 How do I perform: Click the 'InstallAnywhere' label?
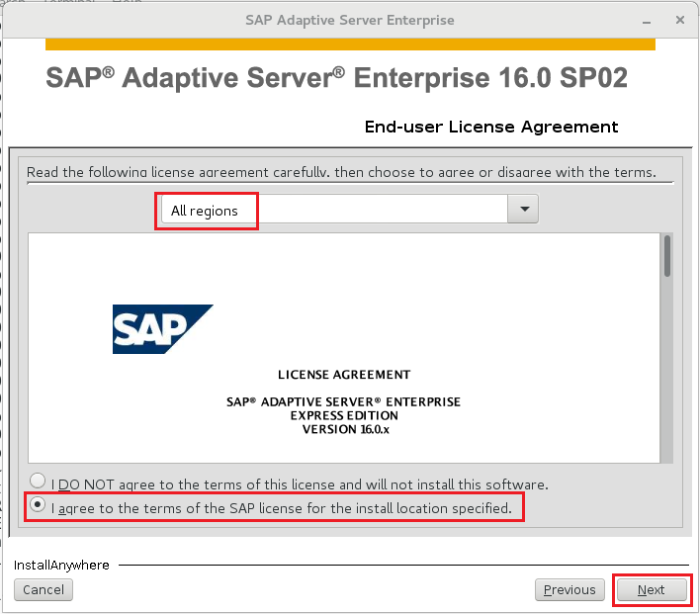61,566
